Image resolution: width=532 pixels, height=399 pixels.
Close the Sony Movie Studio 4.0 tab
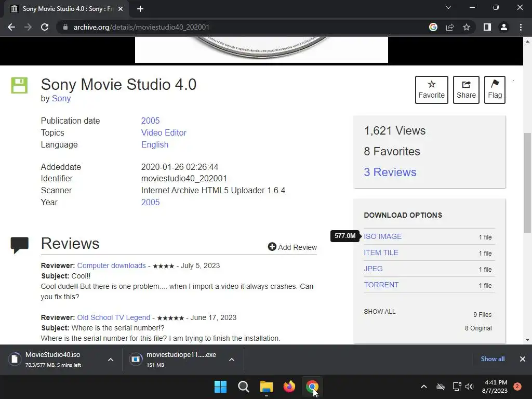coord(121,9)
